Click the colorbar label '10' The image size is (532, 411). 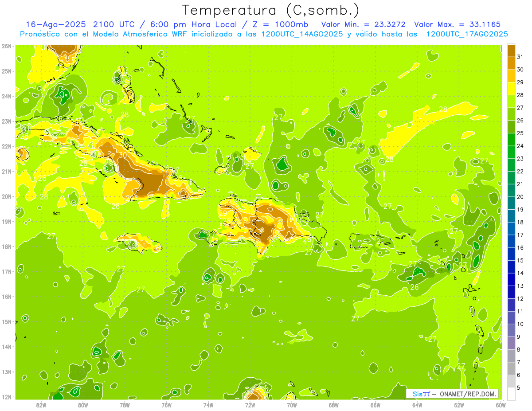[x=520, y=324]
